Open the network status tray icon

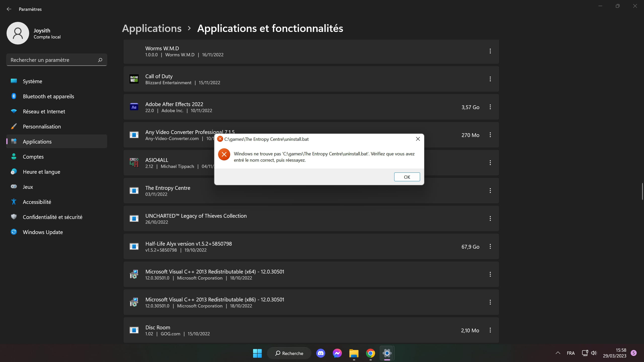pos(585,353)
